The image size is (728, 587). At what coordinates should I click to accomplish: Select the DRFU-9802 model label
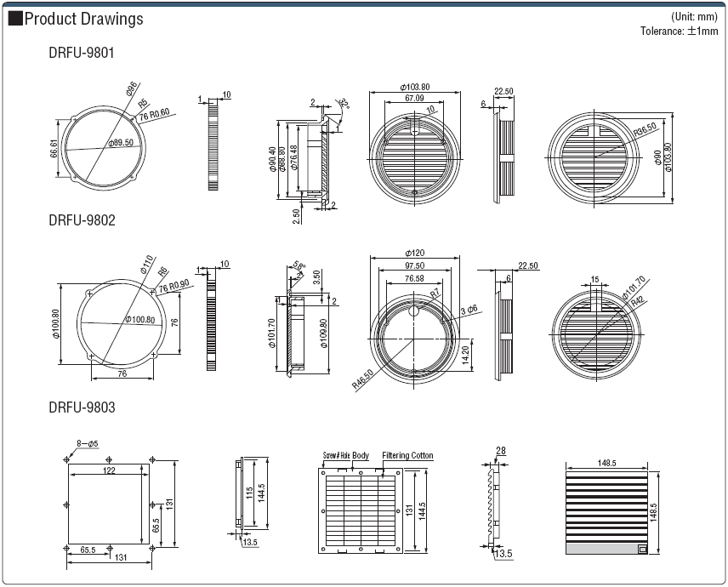click(82, 219)
